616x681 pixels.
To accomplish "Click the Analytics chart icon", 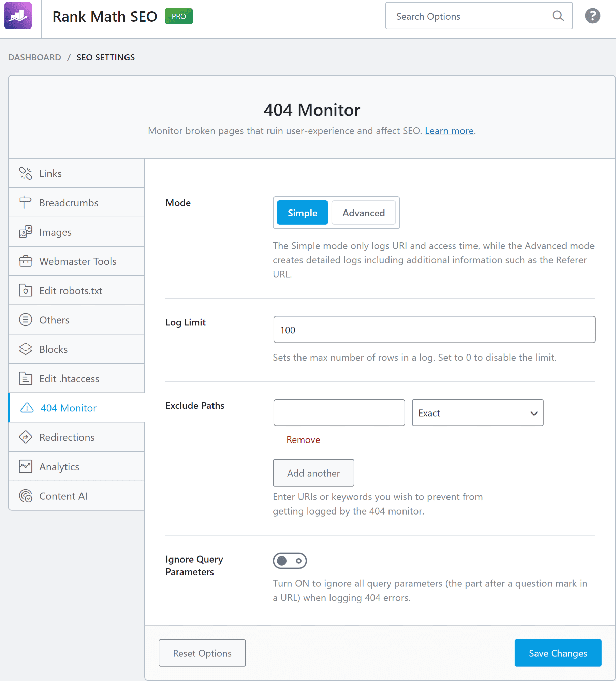I will 25,467.
